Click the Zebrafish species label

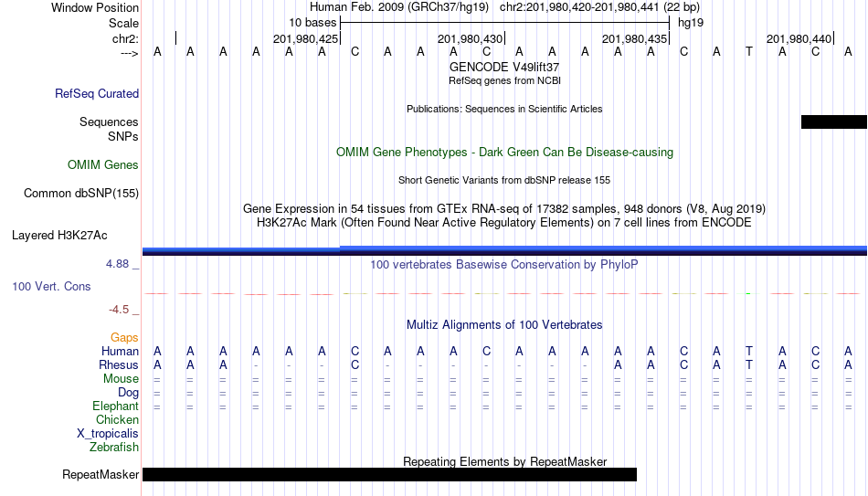click(x=114, y=448)
